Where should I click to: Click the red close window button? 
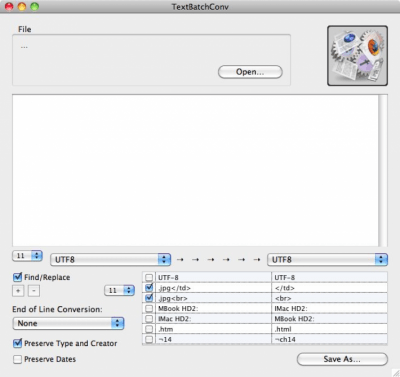pyautogui.click(x=9, y=6)
